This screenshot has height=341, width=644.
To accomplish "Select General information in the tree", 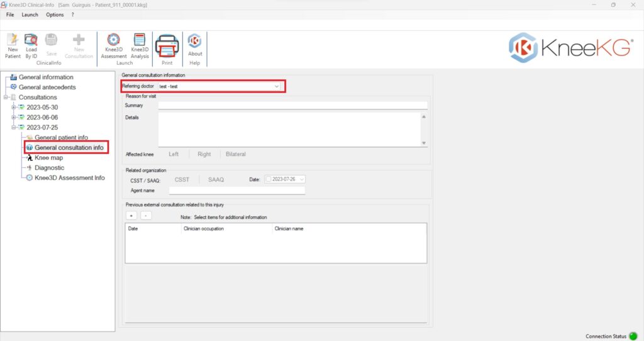I will pyautogui.click(x=46, y=77).
